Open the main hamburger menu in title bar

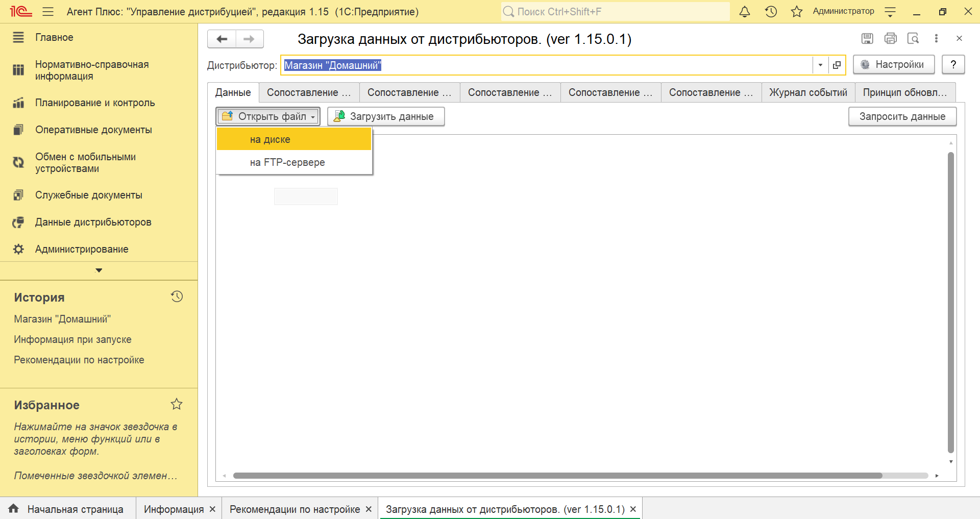pos(48,11)
